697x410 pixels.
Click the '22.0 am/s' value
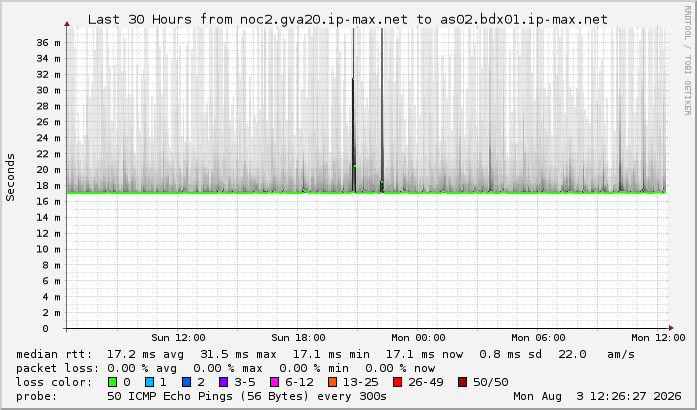[597, 354]
